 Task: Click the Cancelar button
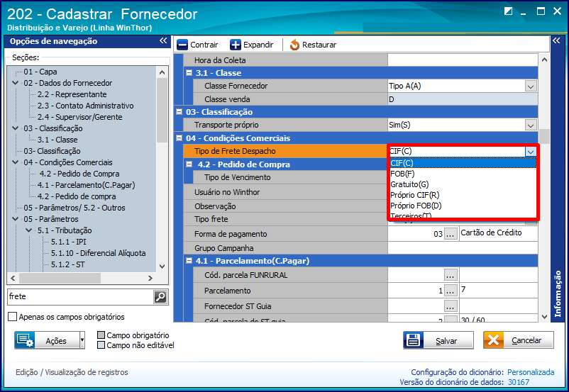click(518, 340)
